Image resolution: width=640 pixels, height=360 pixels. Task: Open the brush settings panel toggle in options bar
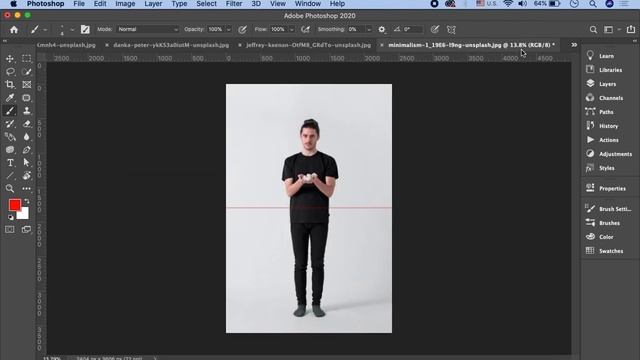tap(85, 29)
